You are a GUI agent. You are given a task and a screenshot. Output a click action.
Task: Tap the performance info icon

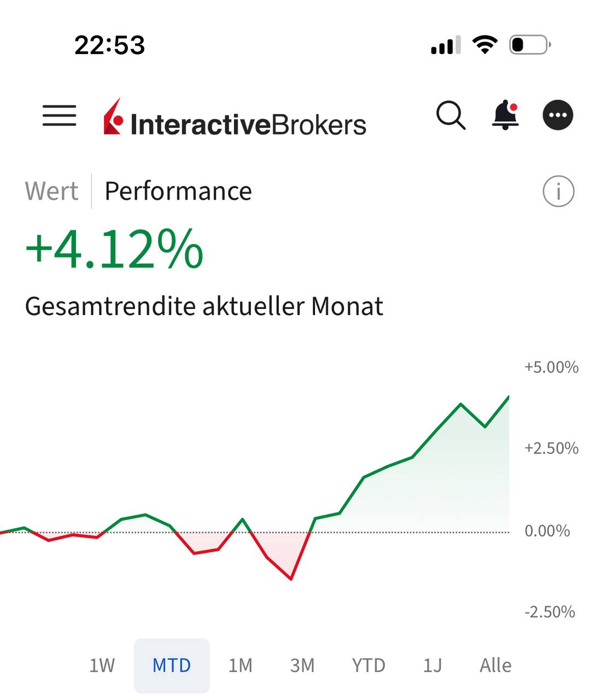(558, 192)
